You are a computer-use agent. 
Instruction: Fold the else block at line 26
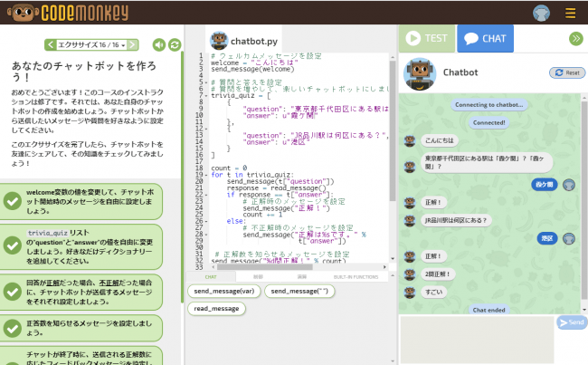206,221
